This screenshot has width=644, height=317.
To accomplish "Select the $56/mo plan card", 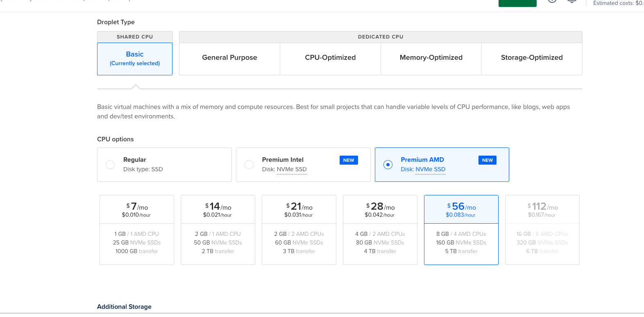I will pyautogui.click(x=461, y=230).
